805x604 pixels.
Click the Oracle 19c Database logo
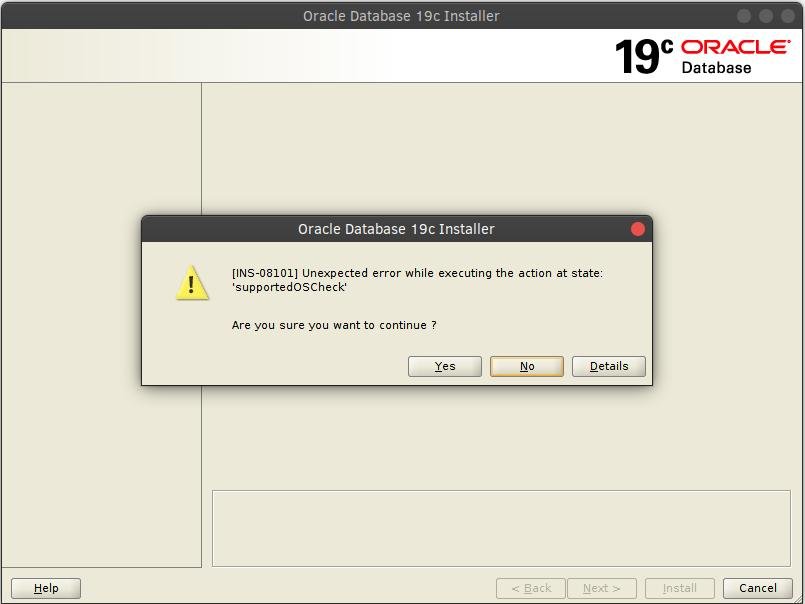pyautogui.click(x=702, y=56)
